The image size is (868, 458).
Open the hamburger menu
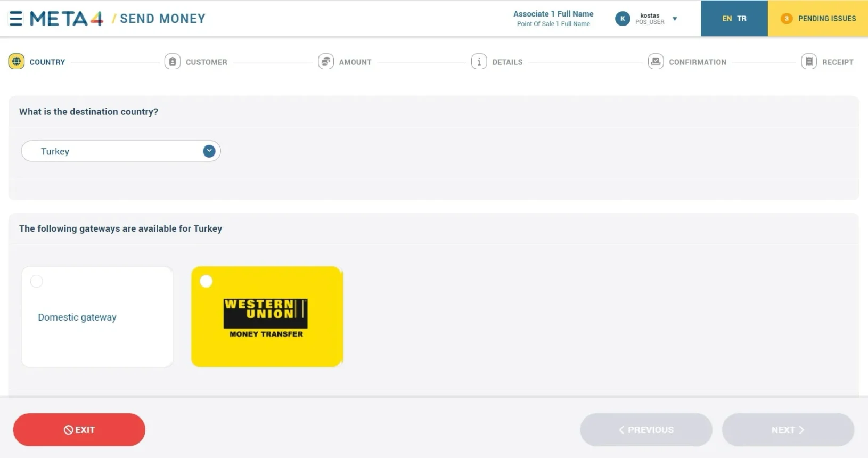pos(16,19)
